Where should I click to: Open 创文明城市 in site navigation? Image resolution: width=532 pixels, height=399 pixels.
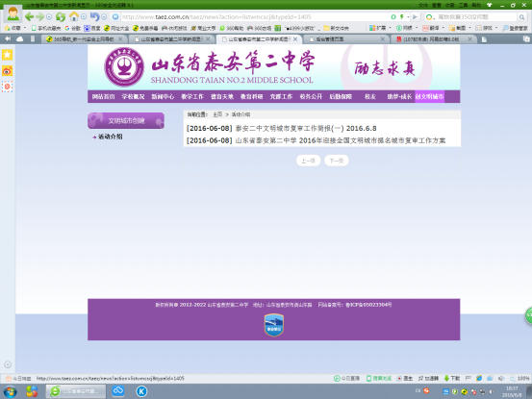click(429, 96)
